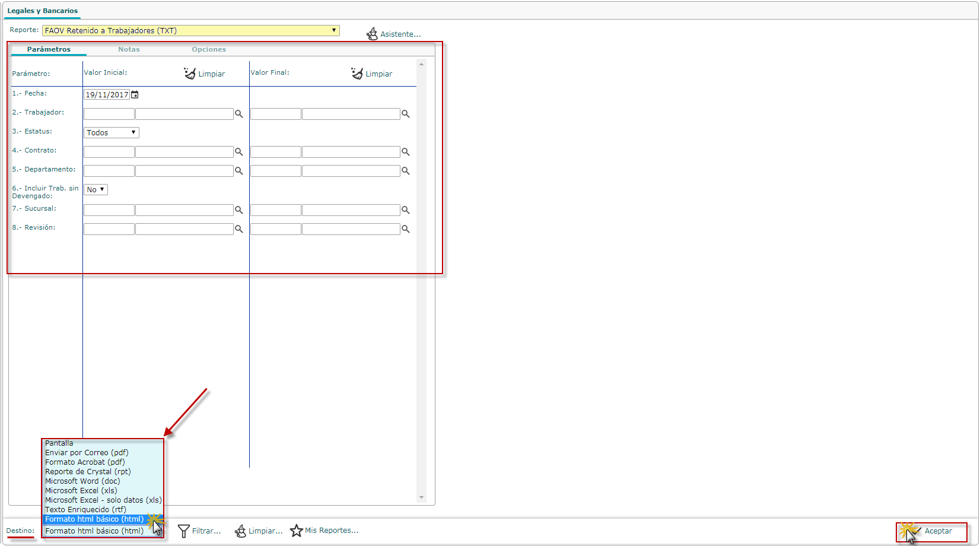Click the Filtrar funnel icon

click(x=184, y=531)
